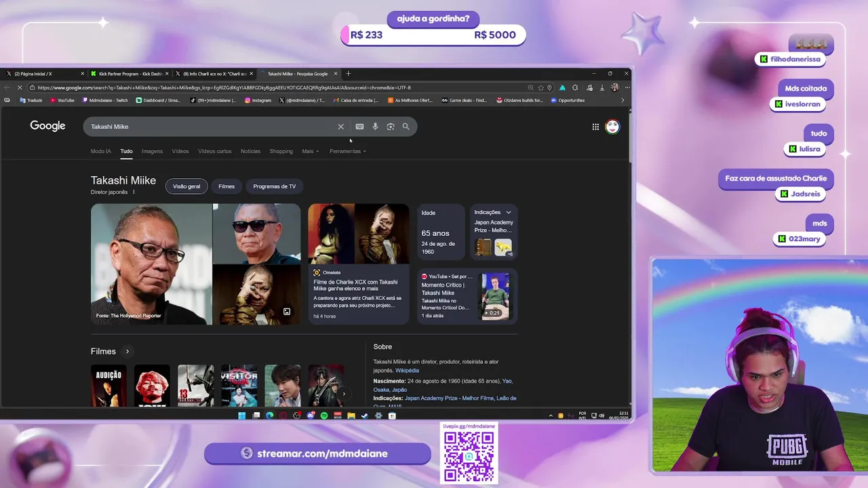Expand the Ferramentas dropdown
Screen dimensions: 868x488
tap(347, 151)
